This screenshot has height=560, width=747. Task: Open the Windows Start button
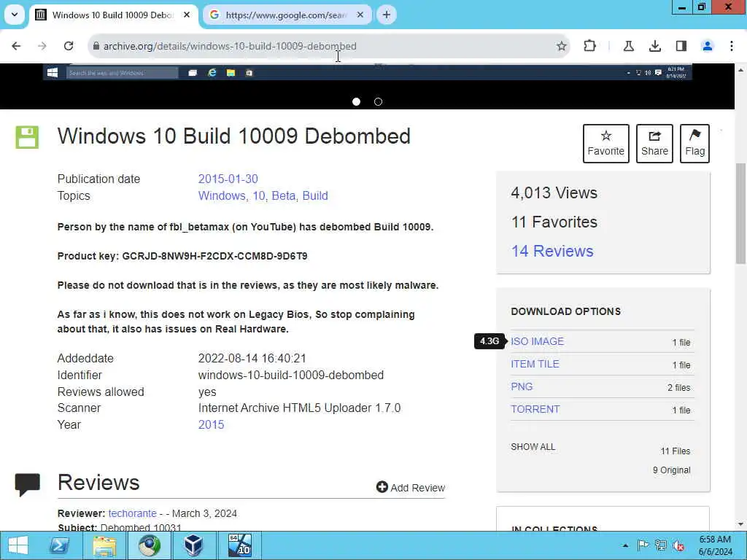click(x=18, y=545)
